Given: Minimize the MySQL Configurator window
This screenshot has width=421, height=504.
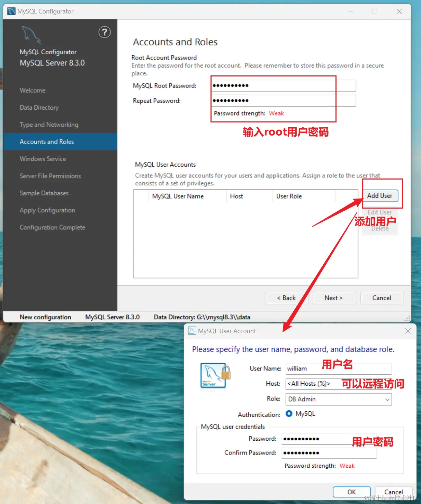Looking at the screenshot, I should click(x=351, y=11).
